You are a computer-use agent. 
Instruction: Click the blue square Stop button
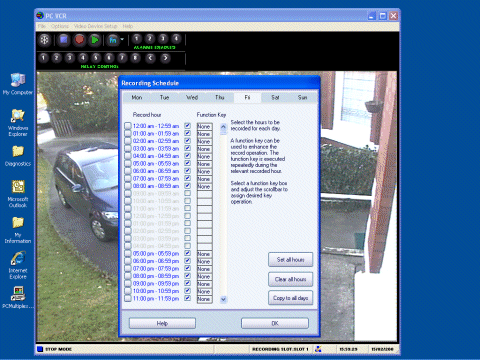63,40
